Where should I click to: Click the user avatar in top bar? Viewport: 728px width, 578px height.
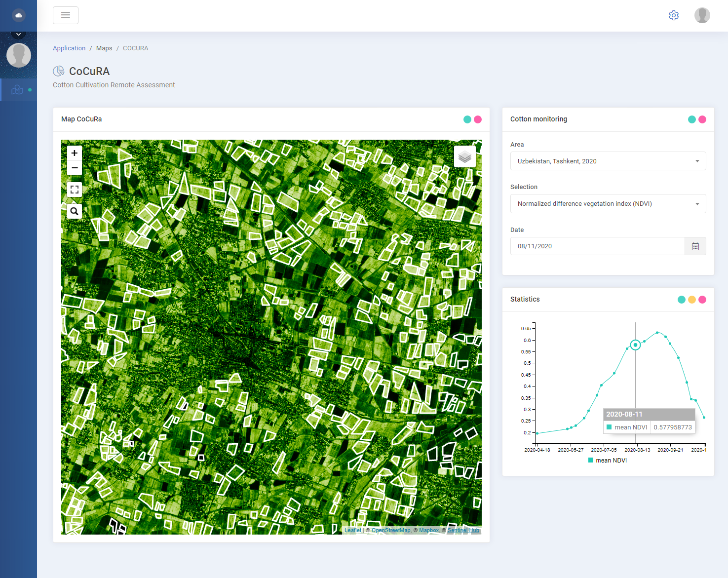tap(702, 15)
